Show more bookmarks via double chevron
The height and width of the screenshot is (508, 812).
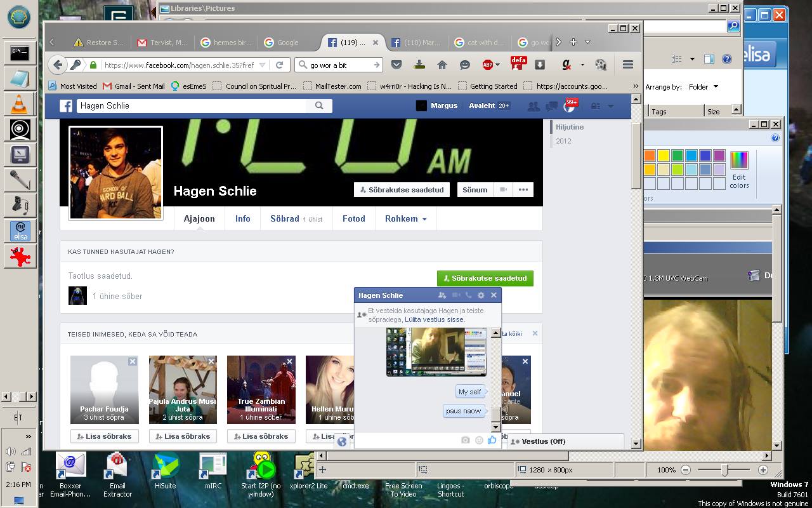(x=636, y=86)
